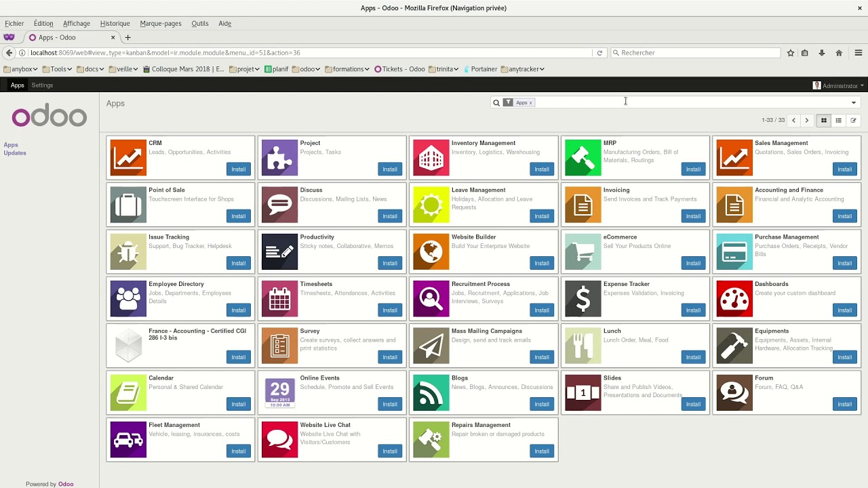This screenshot has width=868, height=488.
Task: Click the CRM app icon
Action: click(128, 157)
